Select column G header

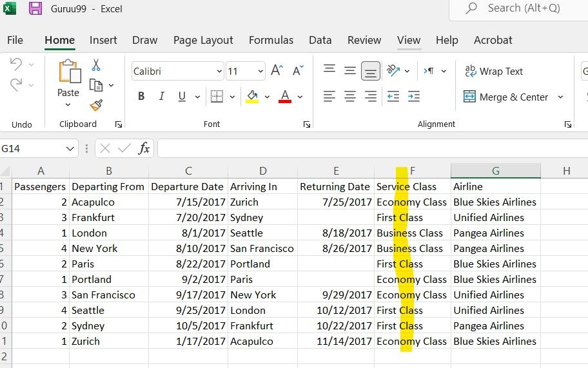[x=495, y=171]
